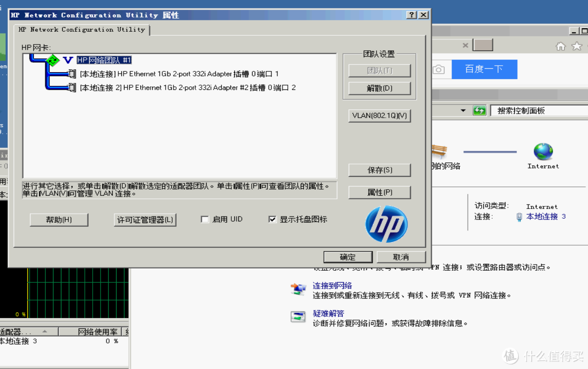
Task: Click the adapter icon for port 2
Action: pyautogui.click(x=72, y=88)
